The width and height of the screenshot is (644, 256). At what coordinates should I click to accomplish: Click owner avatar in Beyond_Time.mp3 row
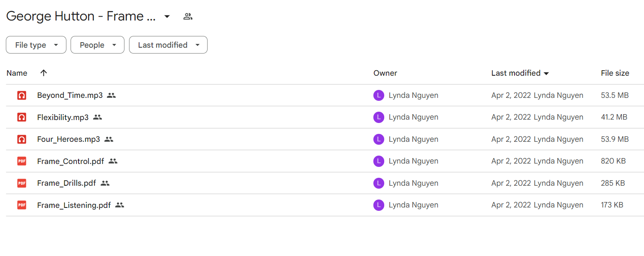point(378,95)
